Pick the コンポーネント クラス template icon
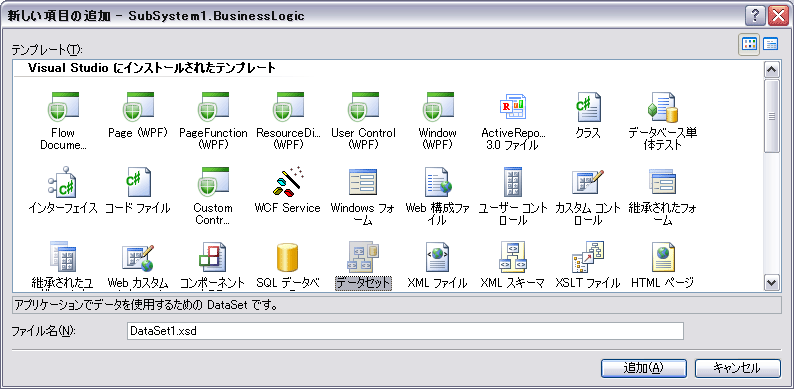The image size is (794, 389). [x=213, y=257]
